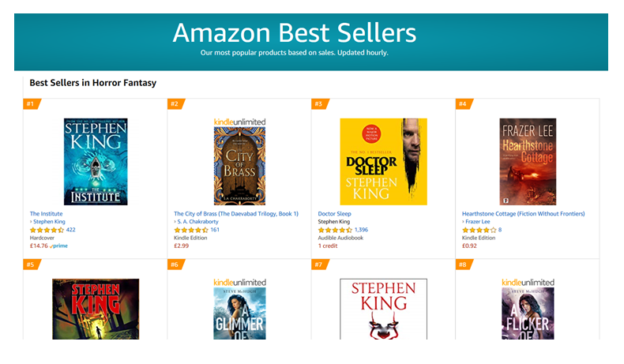This screenshot has width=624, height=364.
Task: View the 1,396 reviews for Doctor Sleep
Action: [362, 230]
